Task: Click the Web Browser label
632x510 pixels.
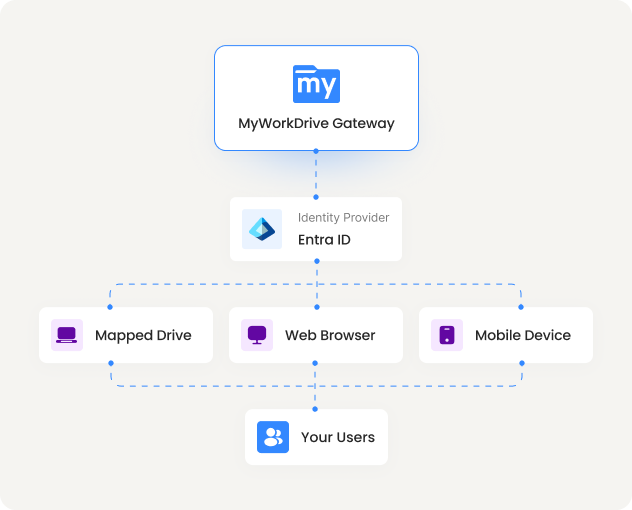Action: 330,335
